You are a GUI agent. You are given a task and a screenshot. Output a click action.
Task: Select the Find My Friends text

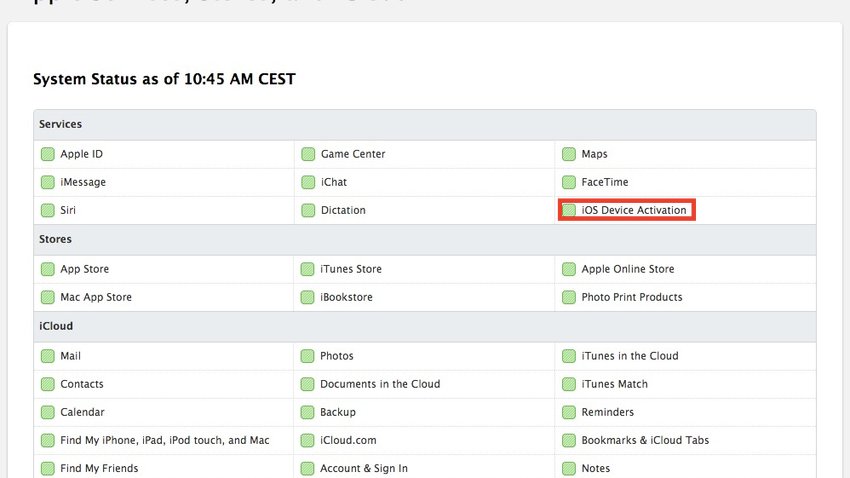point(99,469)
